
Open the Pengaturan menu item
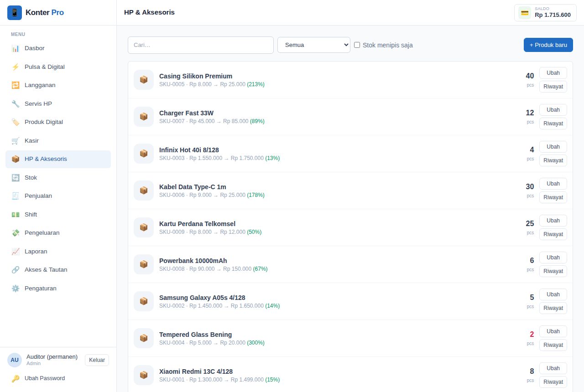(58, 289)
